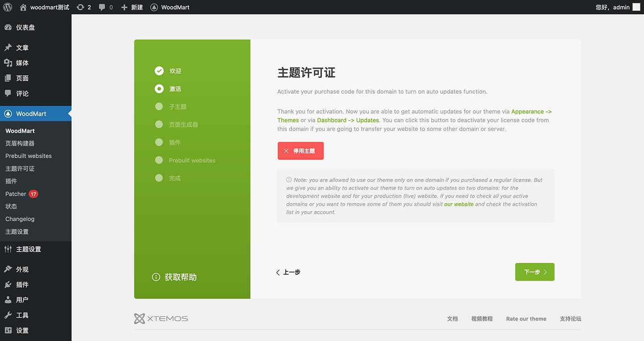The image size is (644, 341).
Task: Open the updates icon showing 2
Action: [84, 7]
